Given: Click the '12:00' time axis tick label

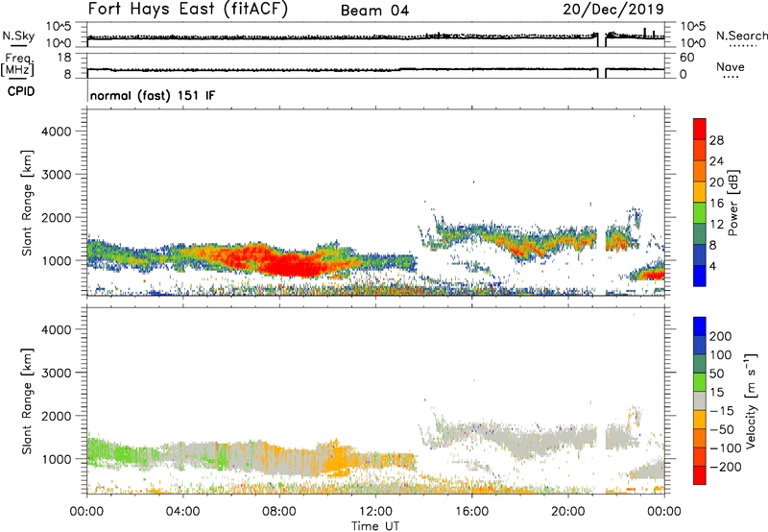Looking at the screenshot, I should pyautogui.click(x=375, y=512).
